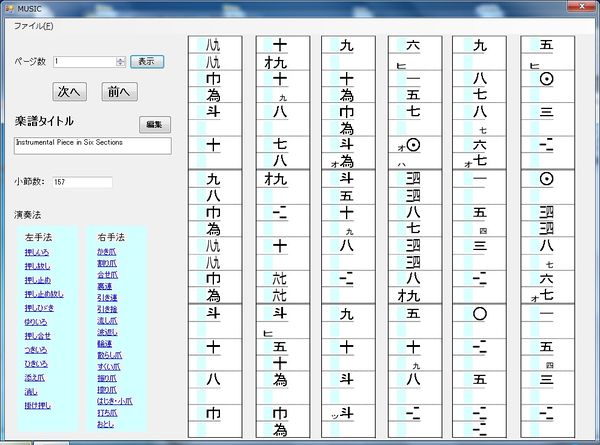
Task: Click the 掛け押し left-hand link
Action: [x=36, y=406]
